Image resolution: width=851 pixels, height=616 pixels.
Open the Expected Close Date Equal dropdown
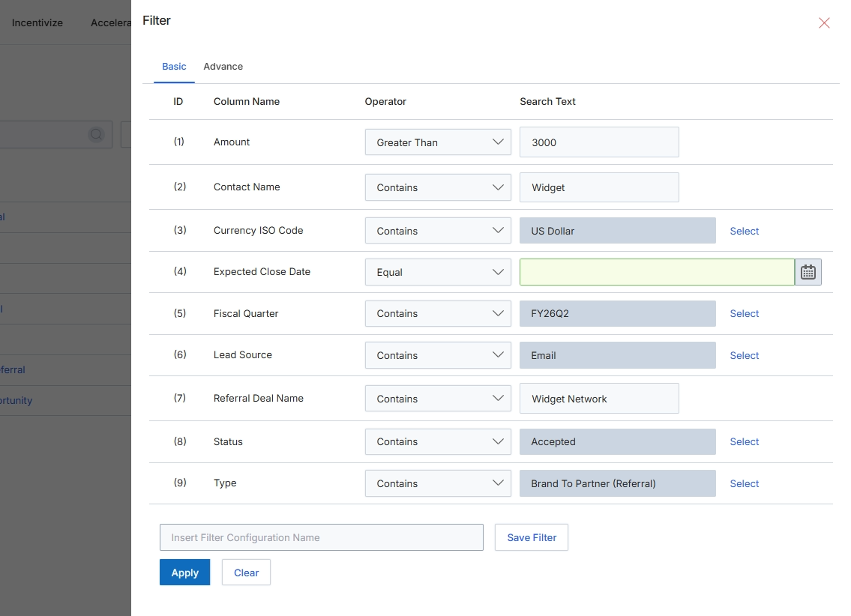coord(438,272)
